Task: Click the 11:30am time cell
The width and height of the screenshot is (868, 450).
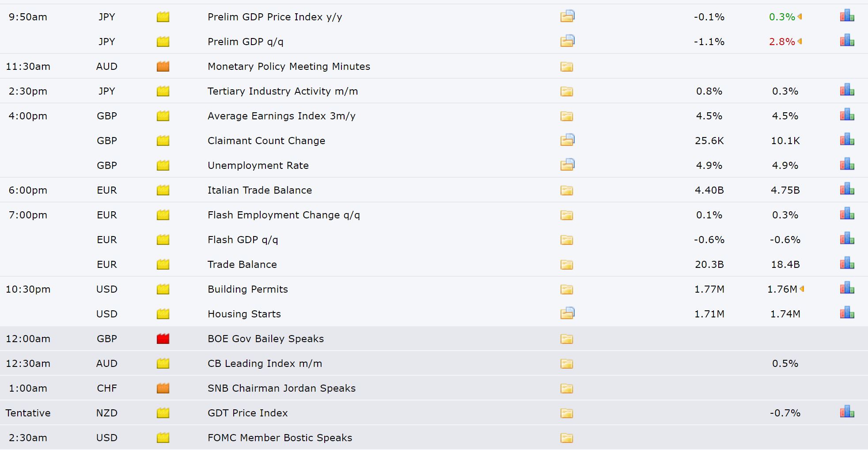Action: [x=28, y=67]
